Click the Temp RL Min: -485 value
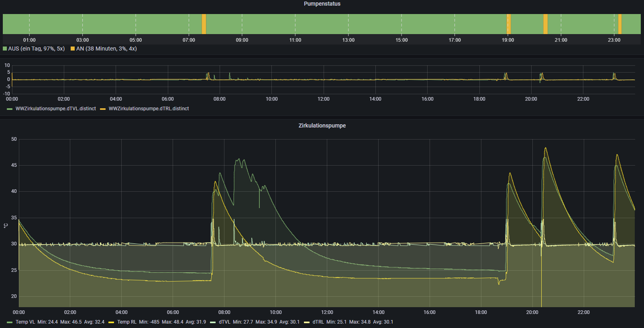 pos(149,322)
